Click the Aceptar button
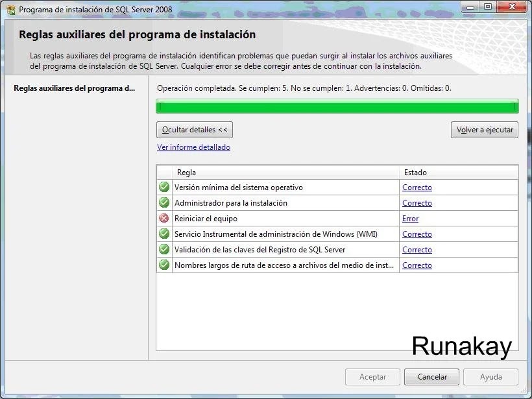This screenshot has width=532, height=399. click(372, 377)
